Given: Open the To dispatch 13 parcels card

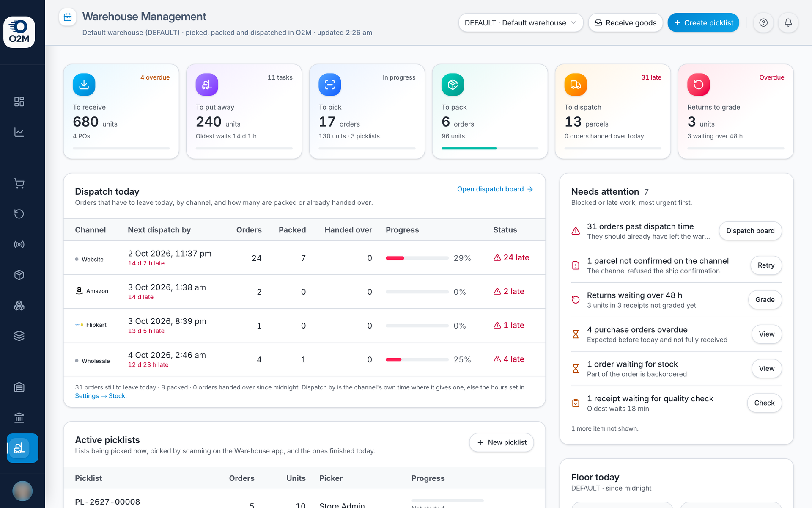Looking at the screenshot, I should click(x=613, y=112).
